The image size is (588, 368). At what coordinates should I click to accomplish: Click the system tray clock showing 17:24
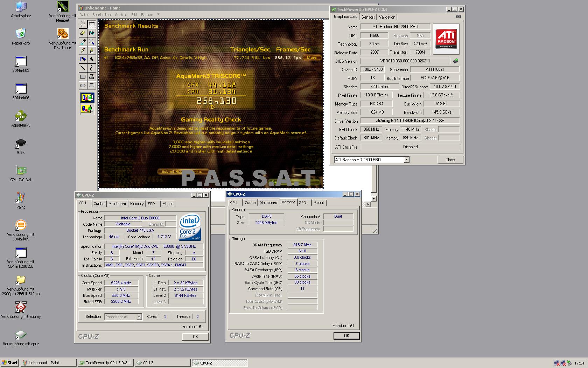tap(579, 363)
